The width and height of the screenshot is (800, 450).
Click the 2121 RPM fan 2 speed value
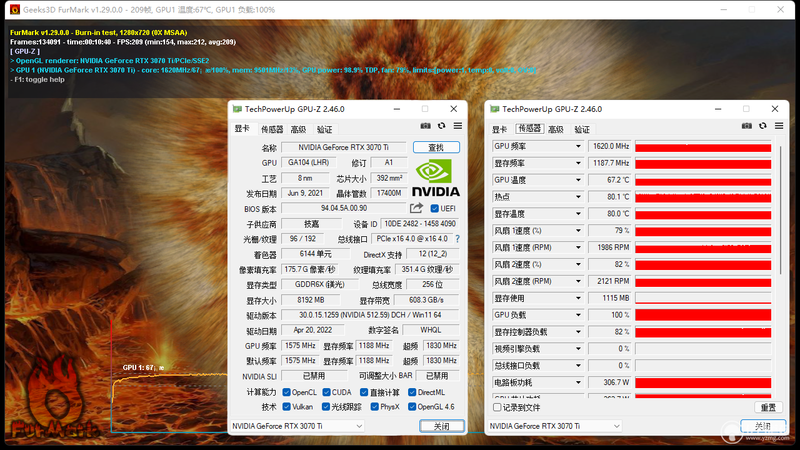(610, 282)
